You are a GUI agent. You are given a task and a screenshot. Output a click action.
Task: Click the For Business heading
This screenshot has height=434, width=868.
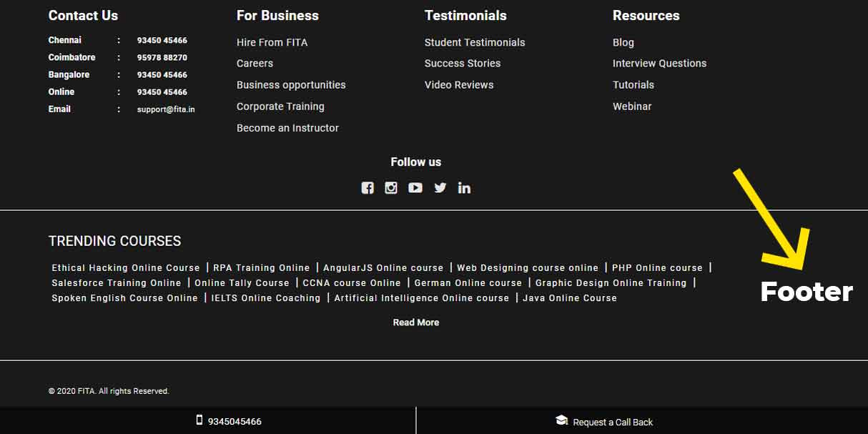coord(277,15)
